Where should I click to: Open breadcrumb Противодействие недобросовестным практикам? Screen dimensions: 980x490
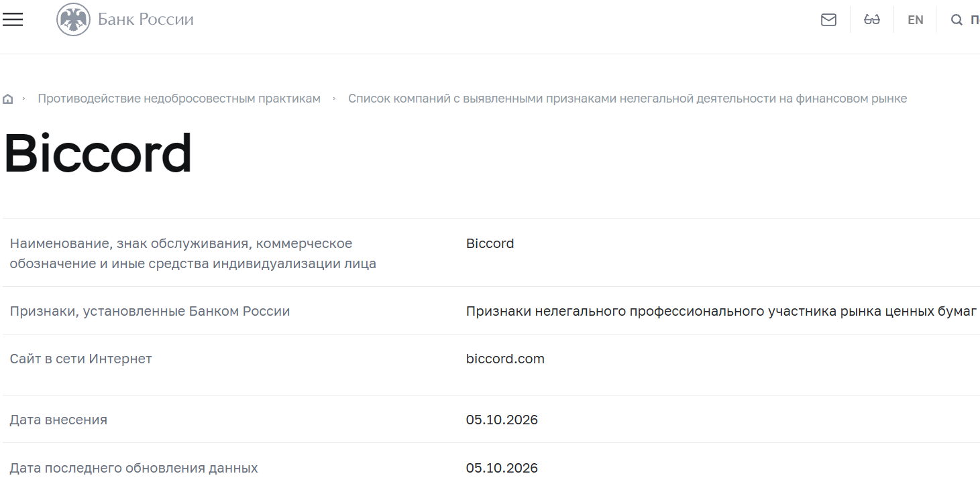(179, 99)
